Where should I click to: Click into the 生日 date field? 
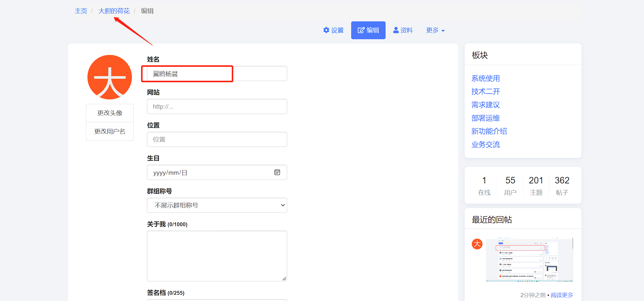[x=217, y=172]
